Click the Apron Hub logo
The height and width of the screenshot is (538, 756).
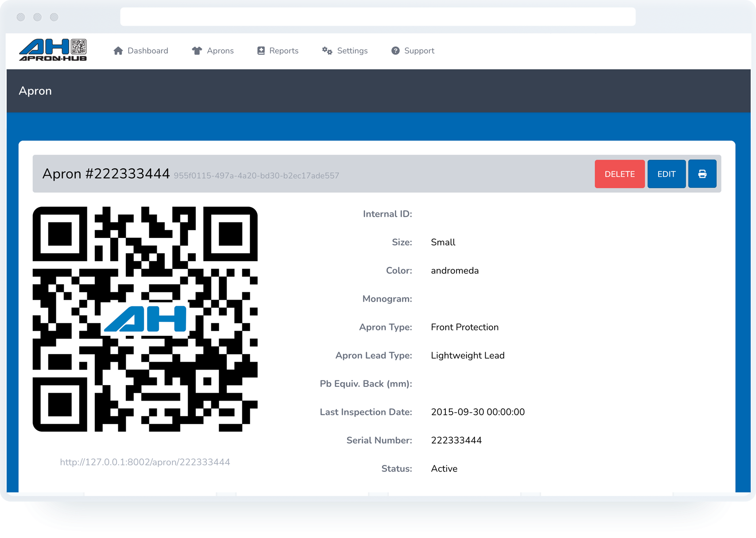point(53,50)
